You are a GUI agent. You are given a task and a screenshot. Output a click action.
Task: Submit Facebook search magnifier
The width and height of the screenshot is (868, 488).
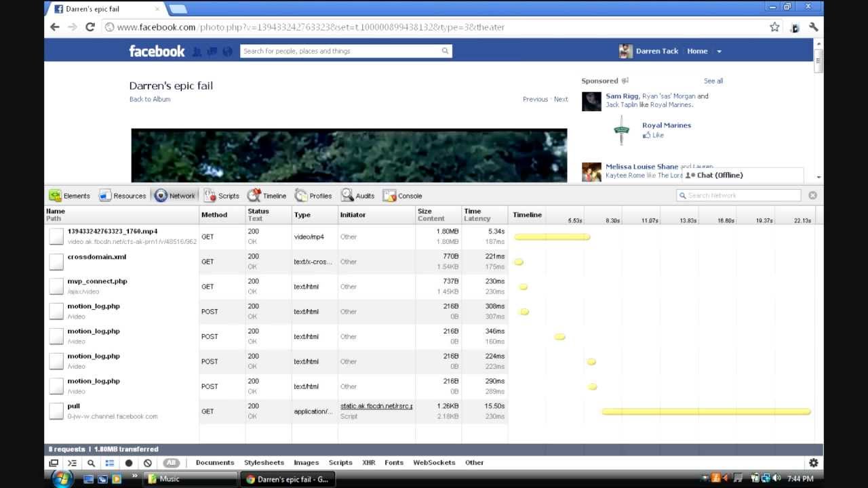tap(445, 51)
